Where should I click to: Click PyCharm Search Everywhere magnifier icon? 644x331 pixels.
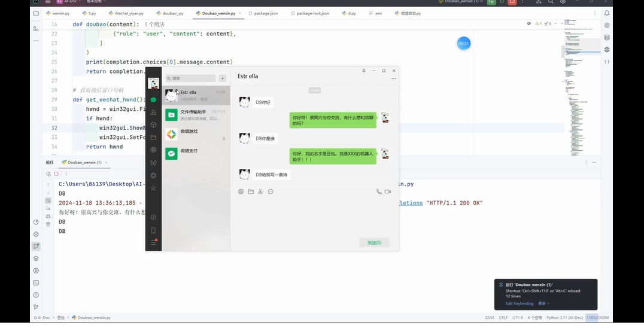(x=551, y=2)
